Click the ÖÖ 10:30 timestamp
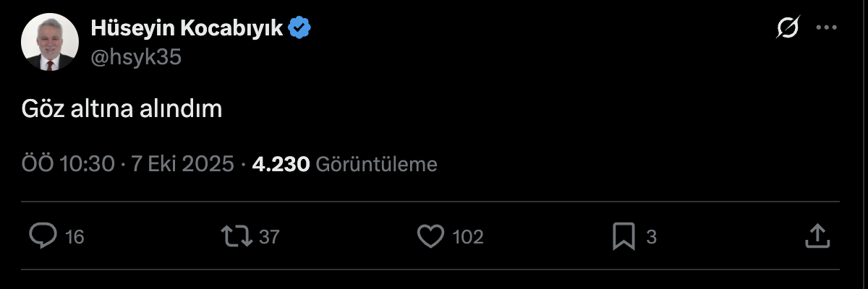This screenshot has height=289, width=868. pos(68,165)
